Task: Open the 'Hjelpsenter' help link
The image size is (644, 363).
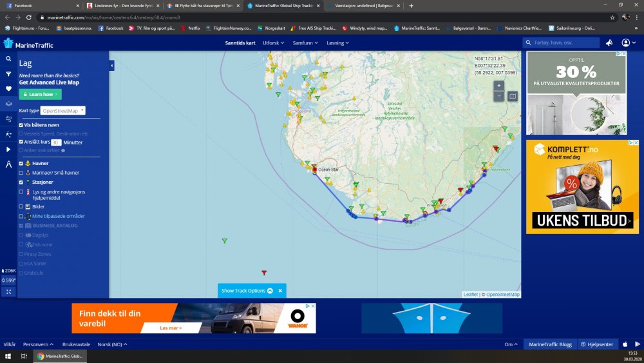Action: pos(597,344)
